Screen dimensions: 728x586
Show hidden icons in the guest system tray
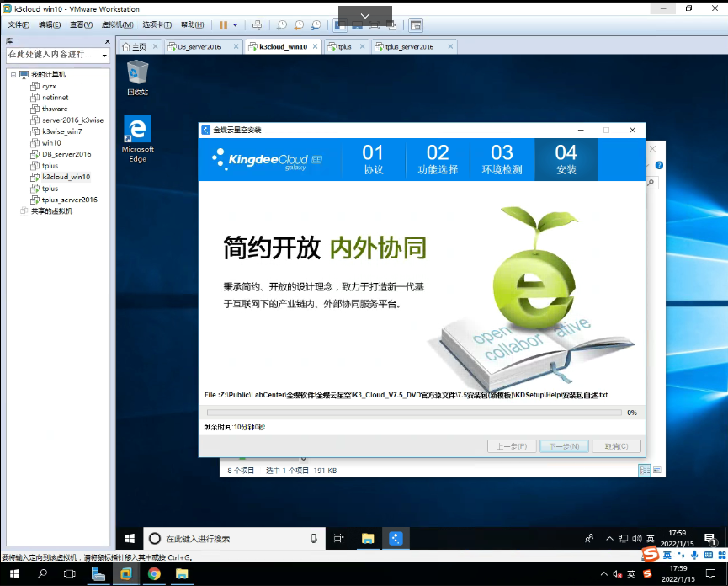(x=609, y=539)
